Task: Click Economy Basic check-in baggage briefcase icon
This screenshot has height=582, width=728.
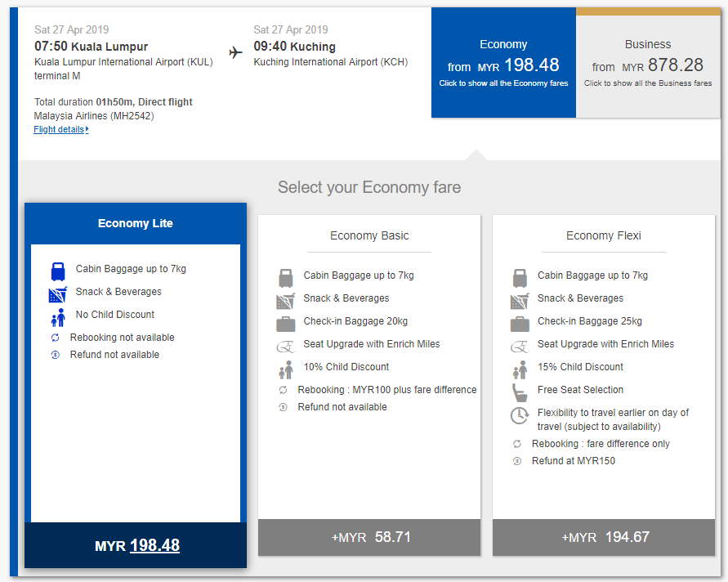Action: [x=285, y=323]
